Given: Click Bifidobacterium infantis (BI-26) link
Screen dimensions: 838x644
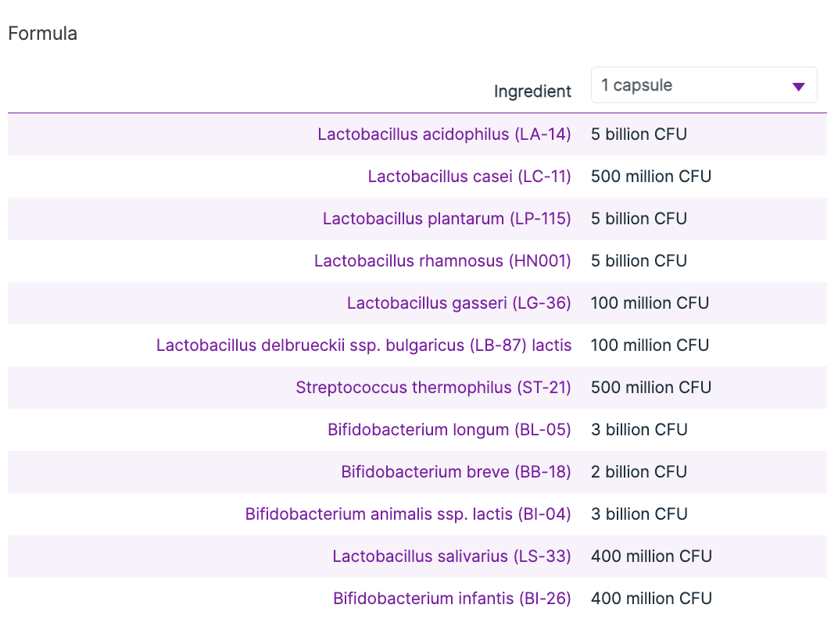Looking at the screenshot, I should coord(452,599).
